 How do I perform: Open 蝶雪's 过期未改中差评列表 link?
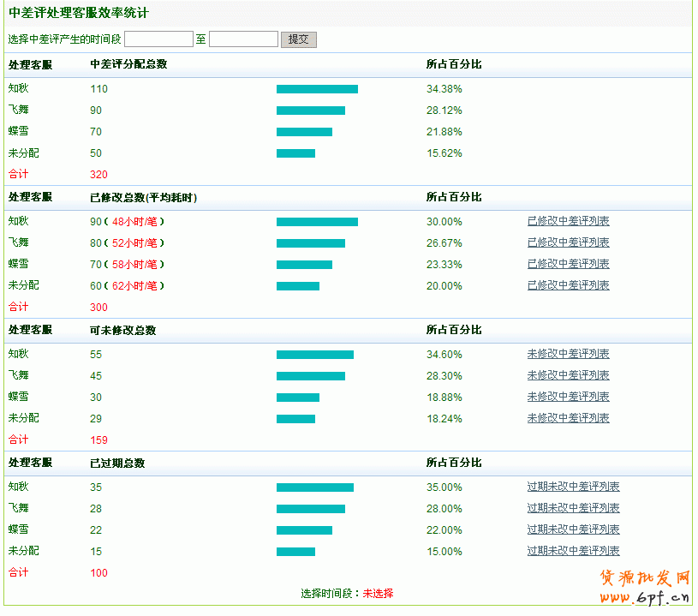click(x=573, y=529)
